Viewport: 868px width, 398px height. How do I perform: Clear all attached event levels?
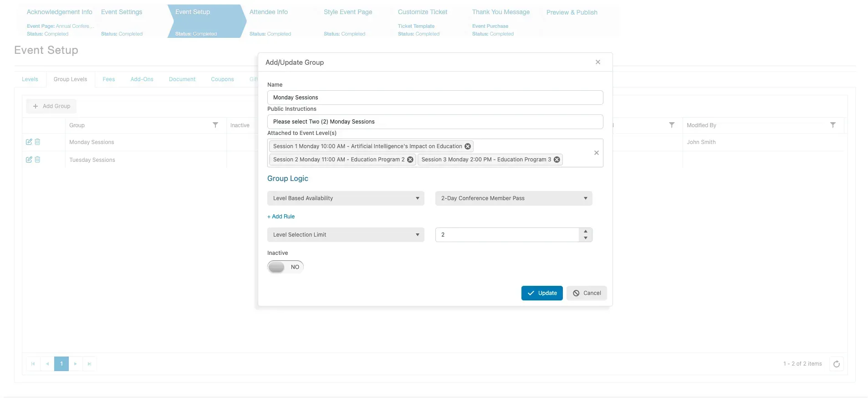pyautogui.click(x=596, y=153)
